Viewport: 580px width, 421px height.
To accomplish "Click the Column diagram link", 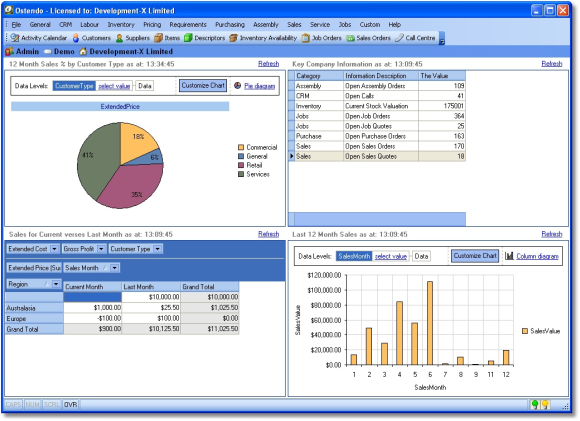I will (x=537, y=256).
